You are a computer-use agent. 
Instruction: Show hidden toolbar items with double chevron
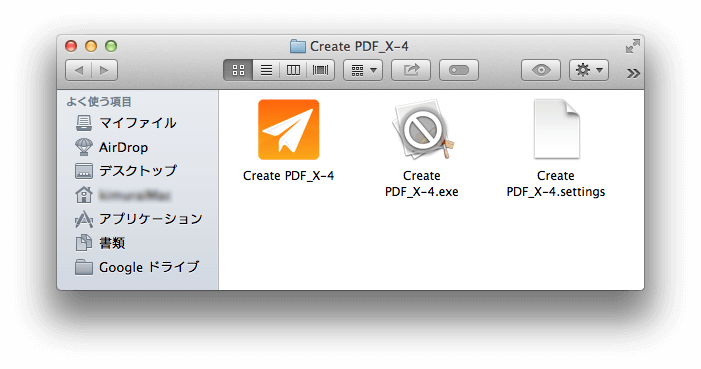pos(633,73)
